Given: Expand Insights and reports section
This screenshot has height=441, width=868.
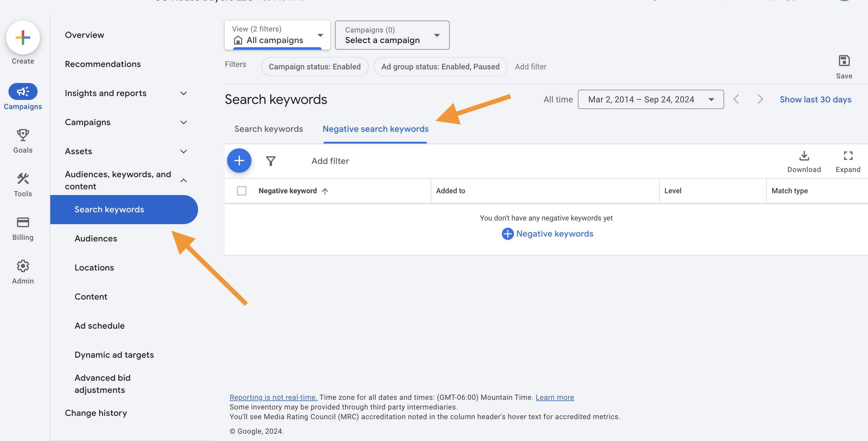Looking at the screenshot, I should click(126, 93).
